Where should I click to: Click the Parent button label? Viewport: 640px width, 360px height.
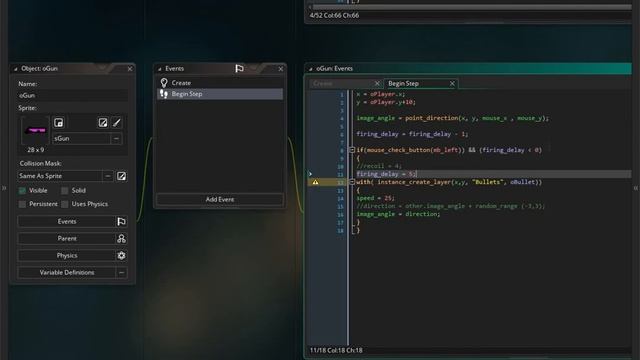[x=67, y=238]
